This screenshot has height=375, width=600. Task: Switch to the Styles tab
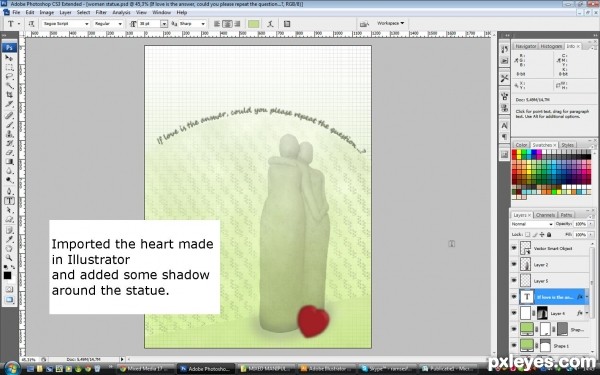[567, 145]
